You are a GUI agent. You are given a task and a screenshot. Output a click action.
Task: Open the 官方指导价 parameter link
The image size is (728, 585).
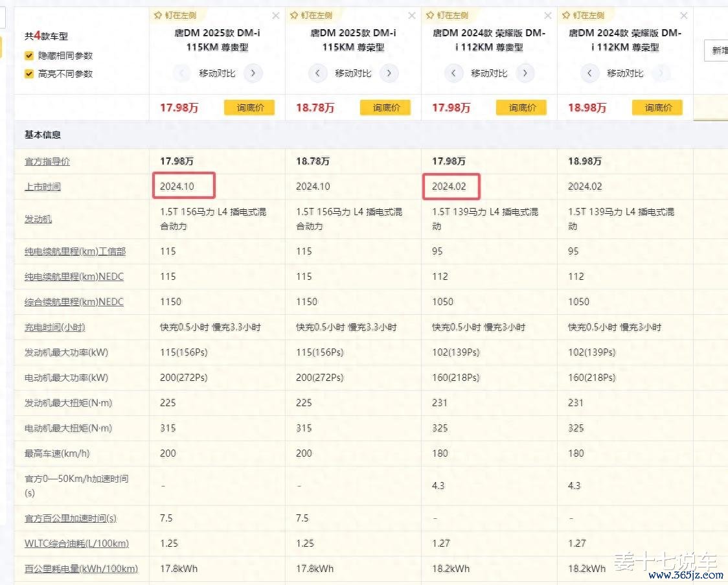point(47,161)
